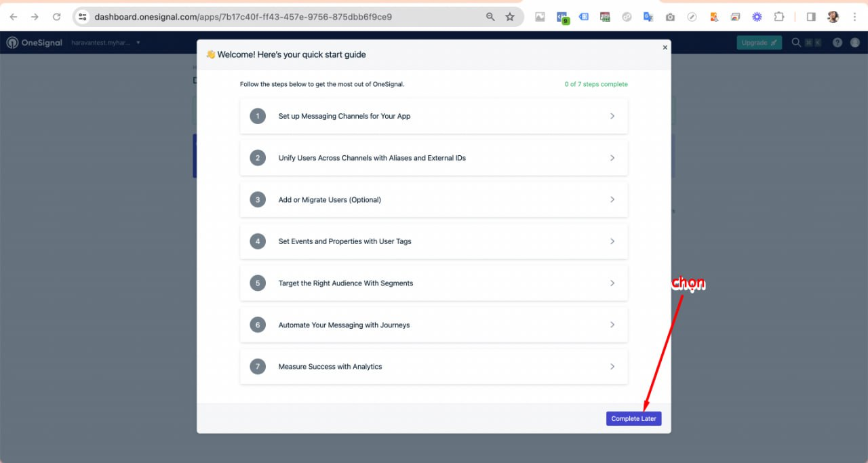The width and height of the screenshot is (868, 463).
Task: Click the OneSignal logo in the header
Action: click(35, 43)
